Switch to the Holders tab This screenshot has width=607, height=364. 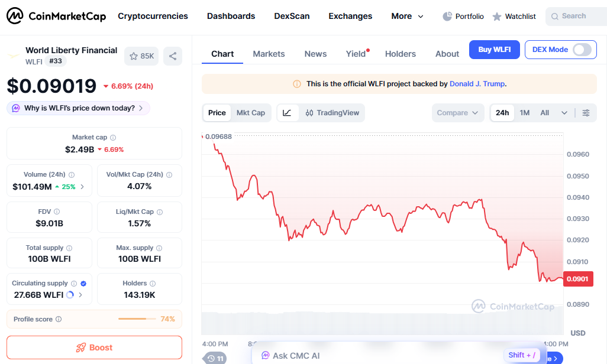point(401,54)
